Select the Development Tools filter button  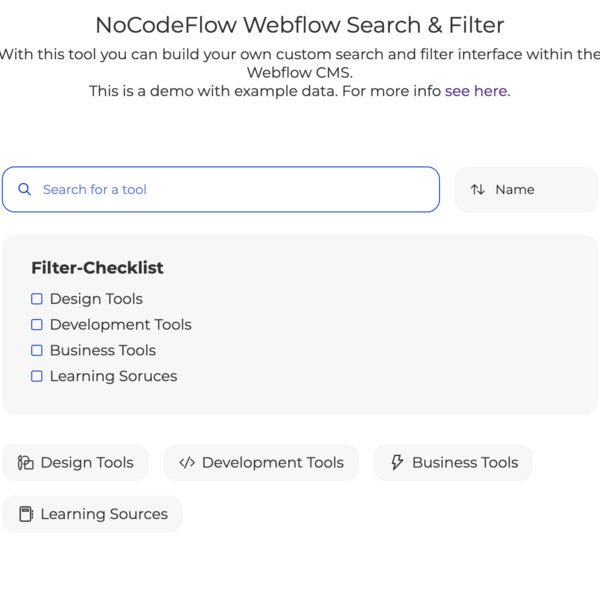pyautogui.click(x=261, y=462)
